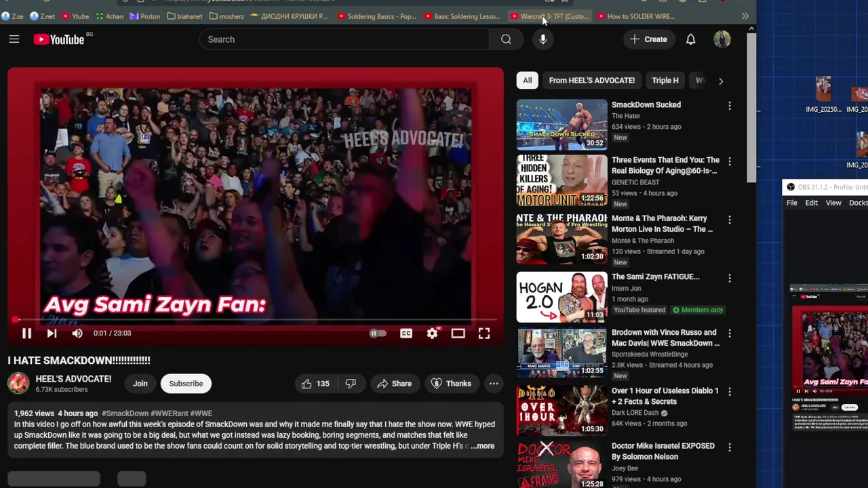Share the video
This screenshot has width=868, height=488.
[x=394, y=384]
